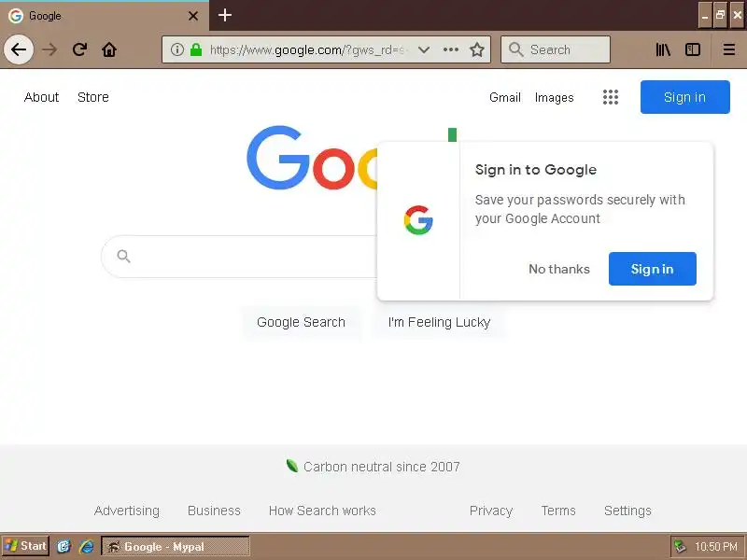Image resolution: width=747 pixels, height=560 pixels.
Task: Expand the address bar history dropdown
Action: (x=424, y=49)
